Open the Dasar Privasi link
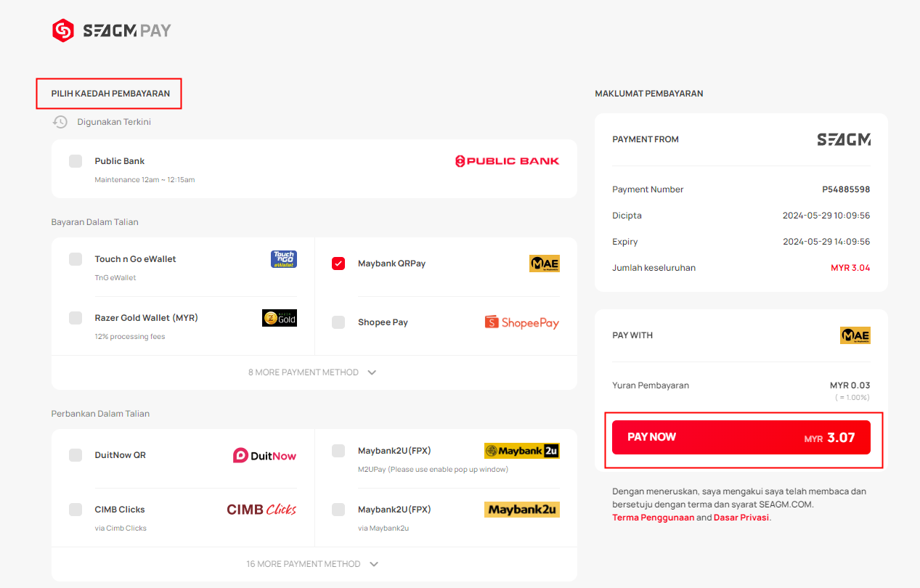Viewport: 920px width, 588px height. (x=741, y=518)
